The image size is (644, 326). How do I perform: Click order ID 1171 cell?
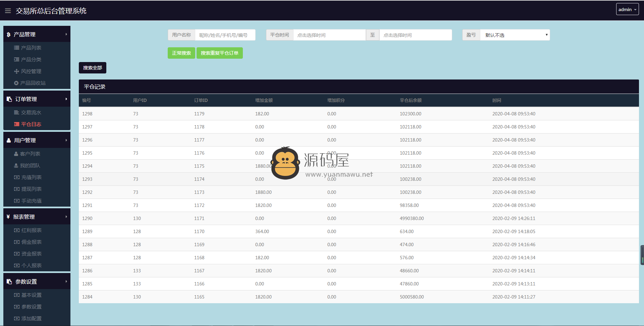(199, 218)
